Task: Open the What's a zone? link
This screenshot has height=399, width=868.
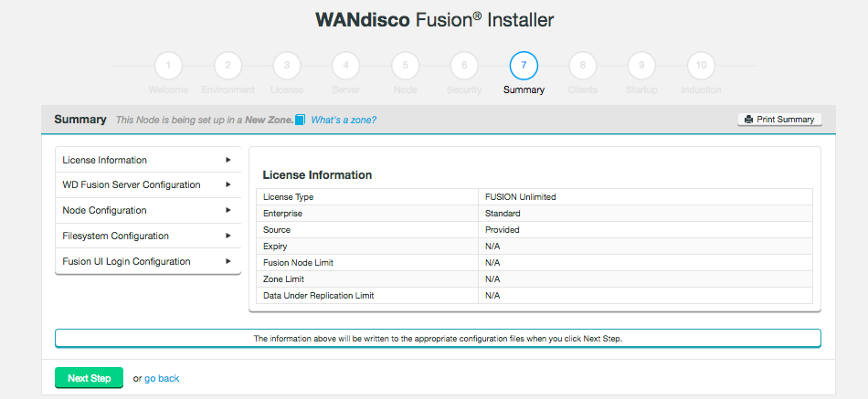Action: coord(344,120)
